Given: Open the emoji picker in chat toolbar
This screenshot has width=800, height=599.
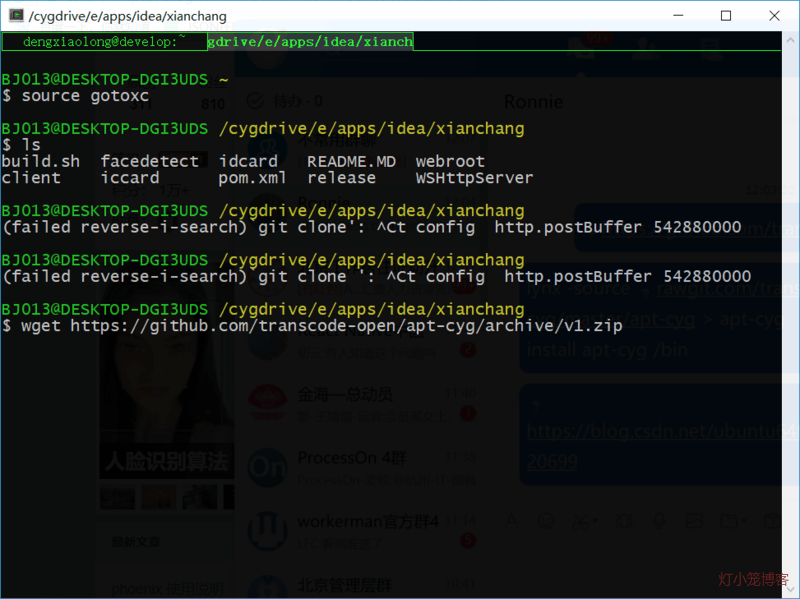Looking at the screenshot, I should 546,521.
